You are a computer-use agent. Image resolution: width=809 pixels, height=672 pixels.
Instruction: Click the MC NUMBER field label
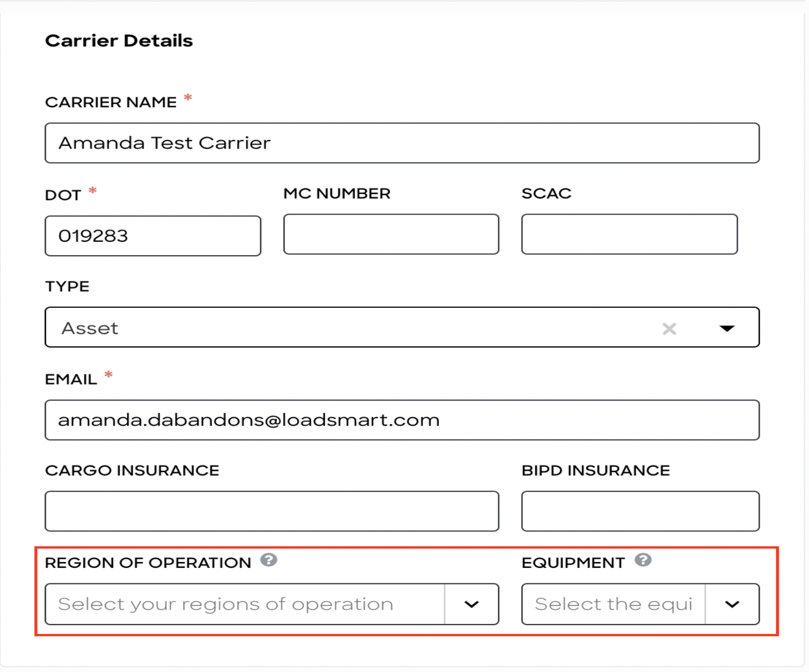pos(337,193)
